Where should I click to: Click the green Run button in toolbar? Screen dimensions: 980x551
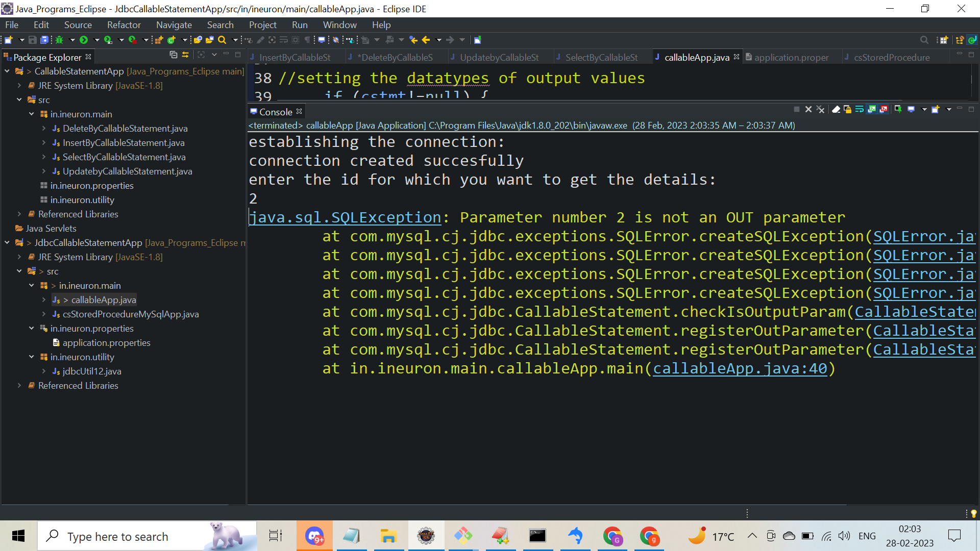click(84, 40)
